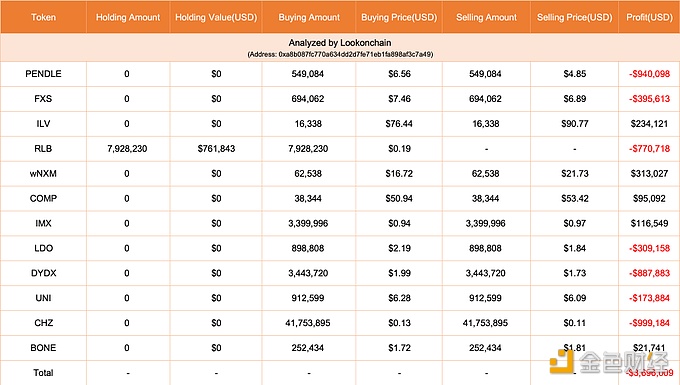Select the DYDX token cell
This screenshot has width=680, height=385.
[x=43, y=273]
